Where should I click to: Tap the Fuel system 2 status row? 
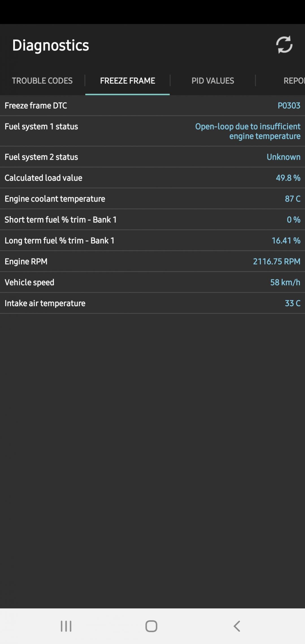click(x=152, y=157)
